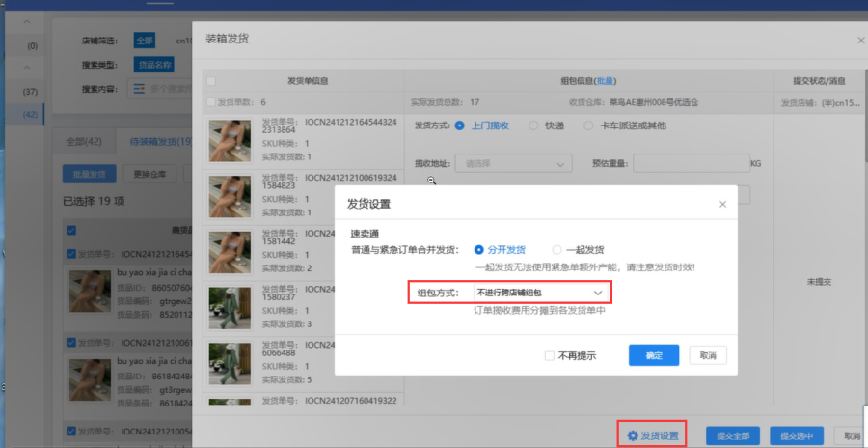Switch to 全部(42) tab
Viewport: 868px width, 448px height.
point(84,141)
